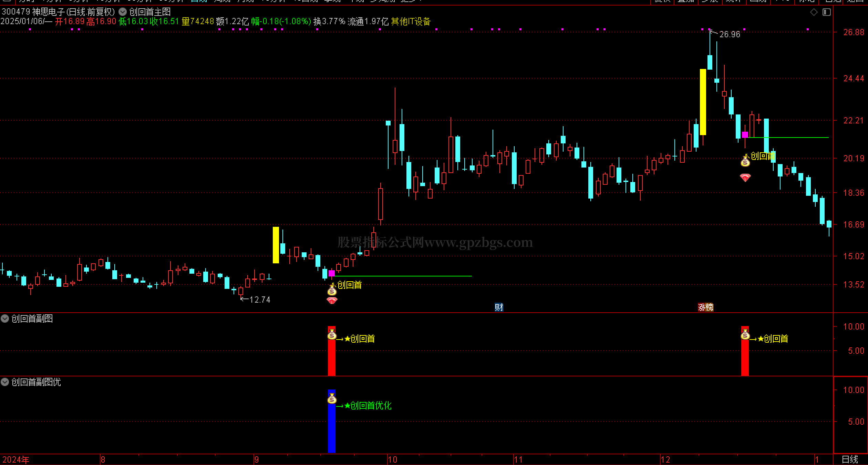Click month 8 on time axis

click(103, 459)
